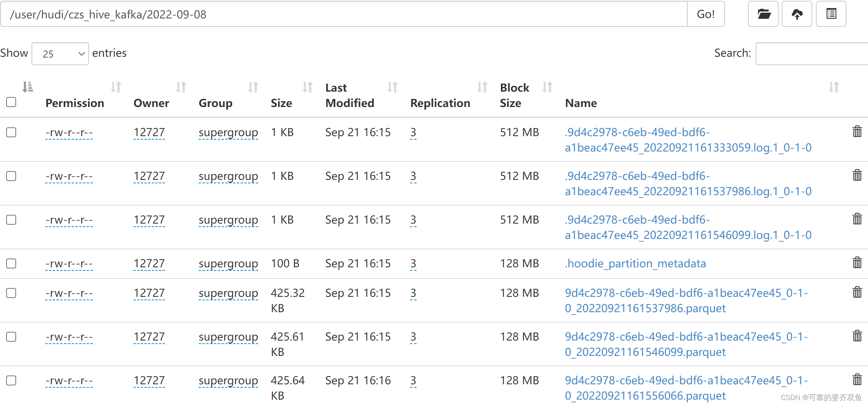Click the Sep 21 16:16 modified time
Screen dimensions: 868x405
tap(358, 380)
